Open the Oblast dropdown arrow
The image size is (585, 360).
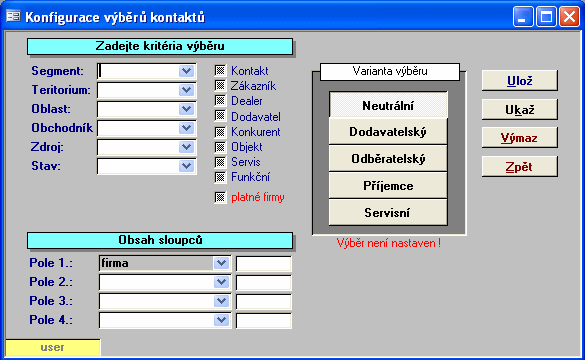click(186, 109)
